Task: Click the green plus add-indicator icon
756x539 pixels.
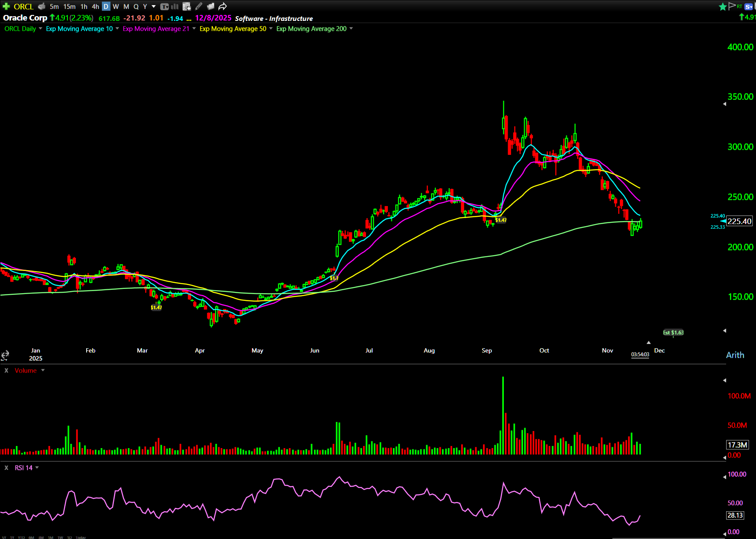Action: 6,6
